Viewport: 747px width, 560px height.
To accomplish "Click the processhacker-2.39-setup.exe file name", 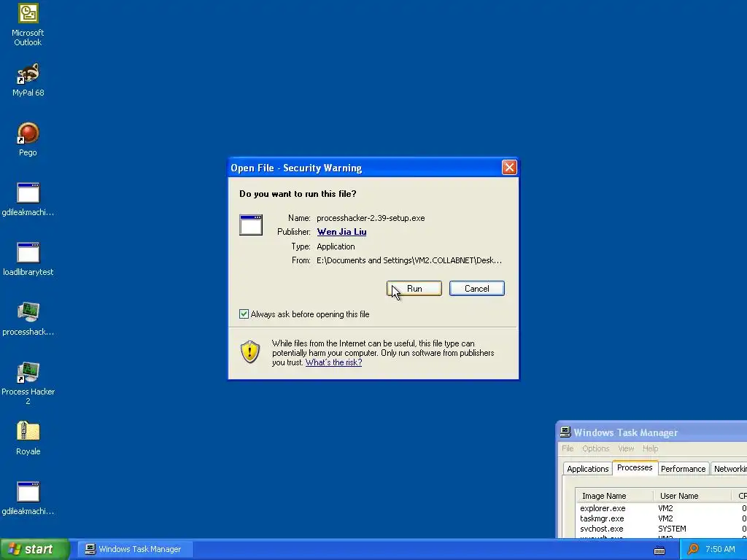I will click(371, 218).
